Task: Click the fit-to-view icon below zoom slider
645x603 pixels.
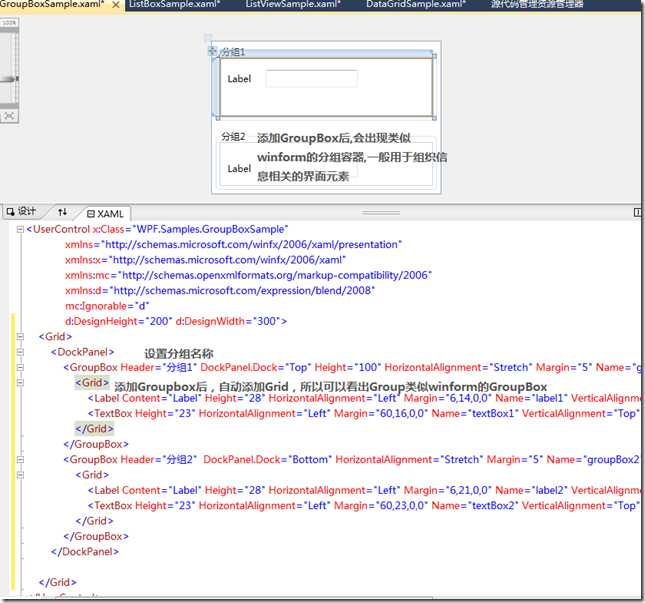Action: point(9,116)
